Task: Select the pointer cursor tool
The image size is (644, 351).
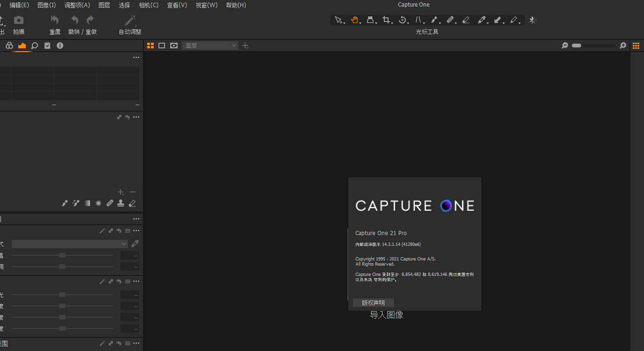Action: [x=338, y=20]
